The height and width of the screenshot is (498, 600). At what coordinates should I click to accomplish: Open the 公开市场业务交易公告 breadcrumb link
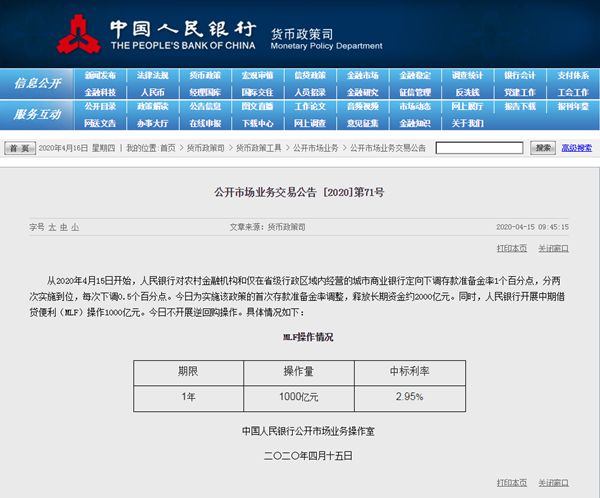point(388,148)
